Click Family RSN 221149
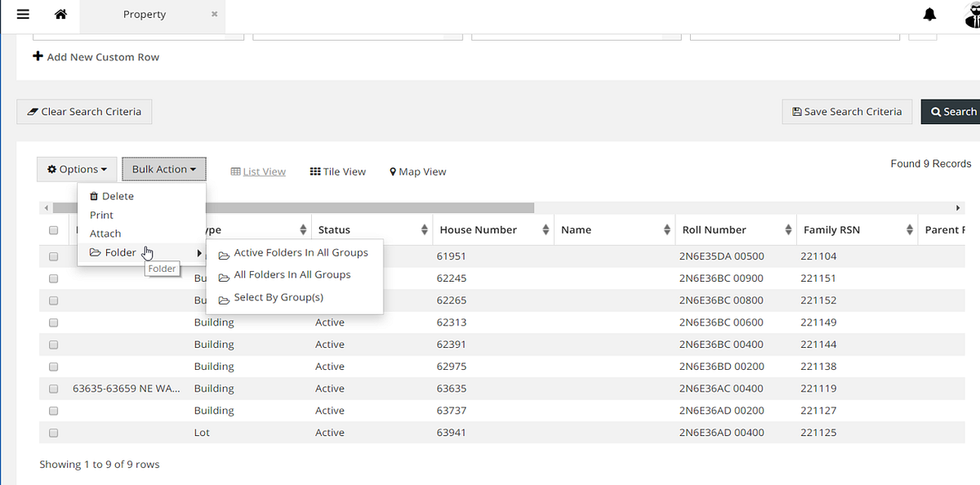Image resolution: width=980 pixels, height=485 pixels. pyautogui.click(x=818, y=323)
